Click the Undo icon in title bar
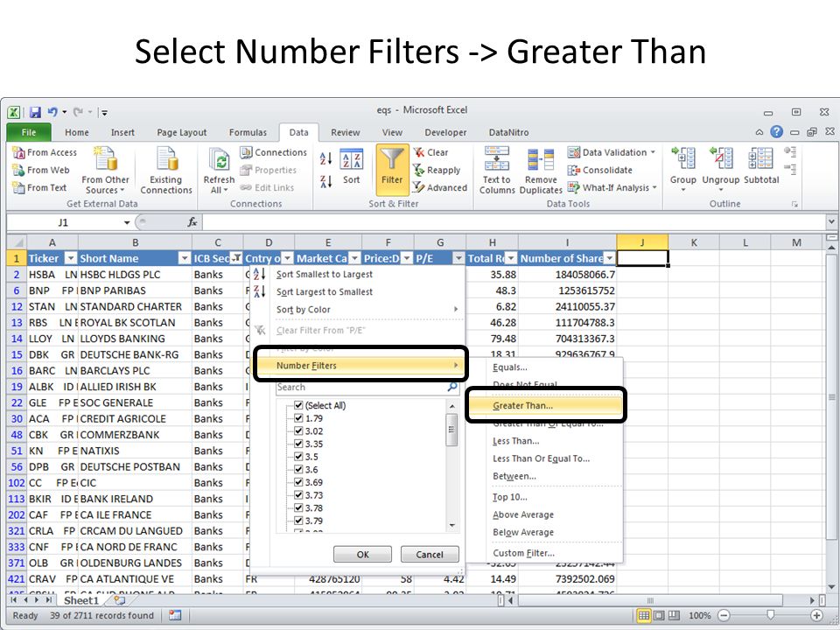The width and height of the screenshot is (840, 630). pos(52,112)
